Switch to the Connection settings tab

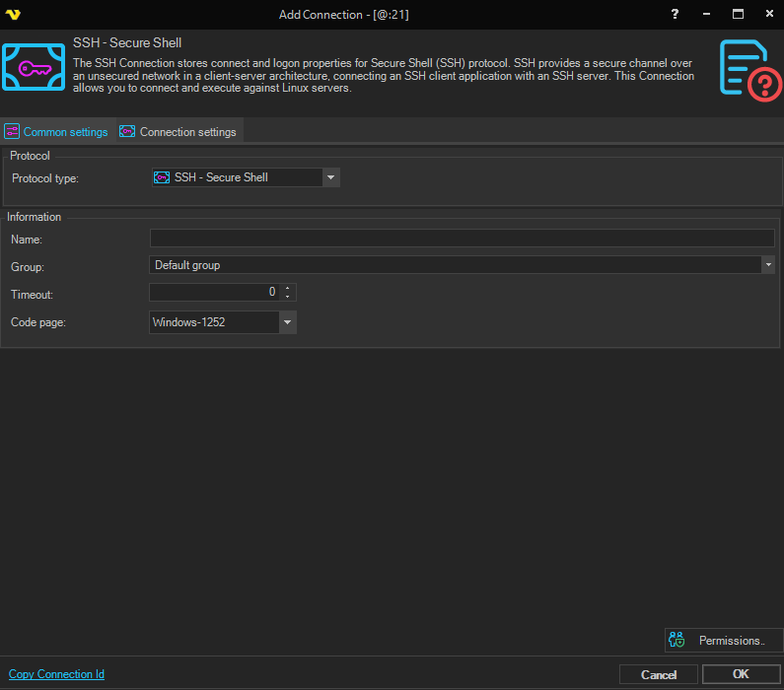coord(178,132)
